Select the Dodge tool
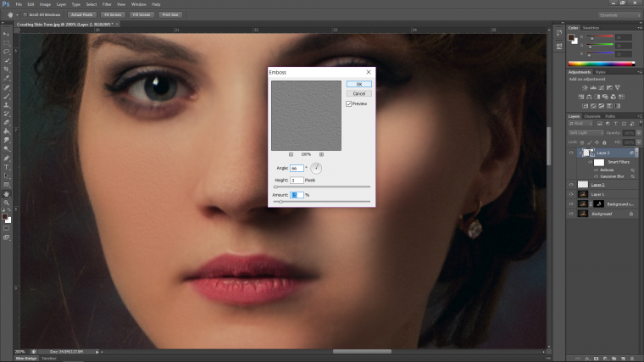The width and height of the screenshot is (644, 362). tap(6, 149)
